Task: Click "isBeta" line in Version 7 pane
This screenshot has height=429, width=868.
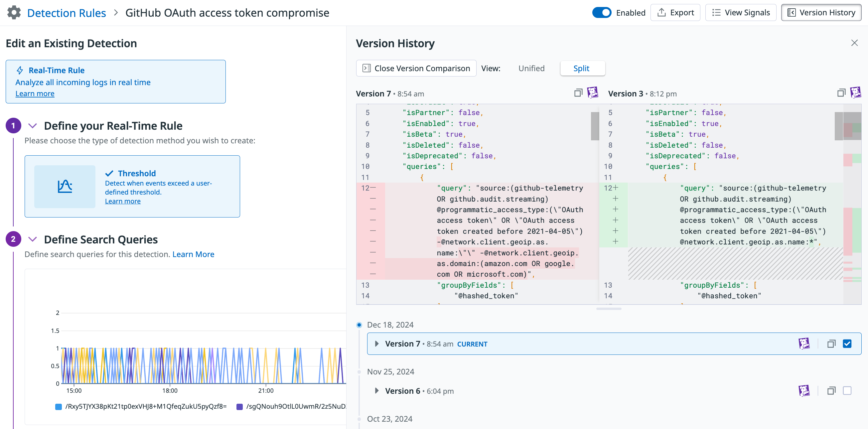Action: pyautogui.click(x=434, y=134)
